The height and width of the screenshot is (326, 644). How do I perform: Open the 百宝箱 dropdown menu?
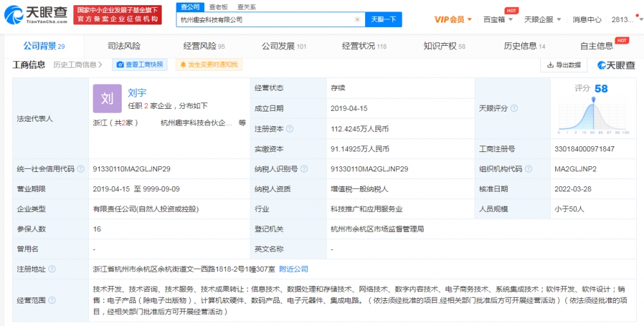click(x=498, y=19)
